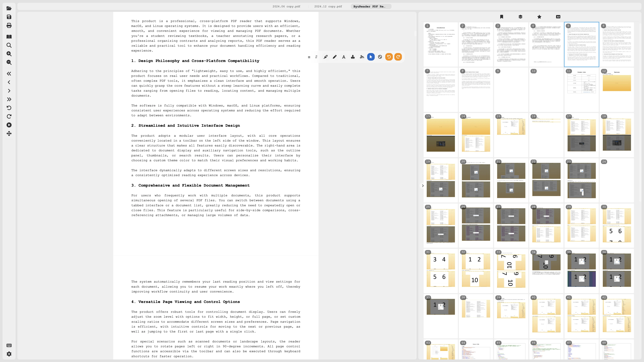Image resolution: width=644 pixels, height=362 pixels.
Task: Open settings with the gear icon
Action: coord(9,354)
